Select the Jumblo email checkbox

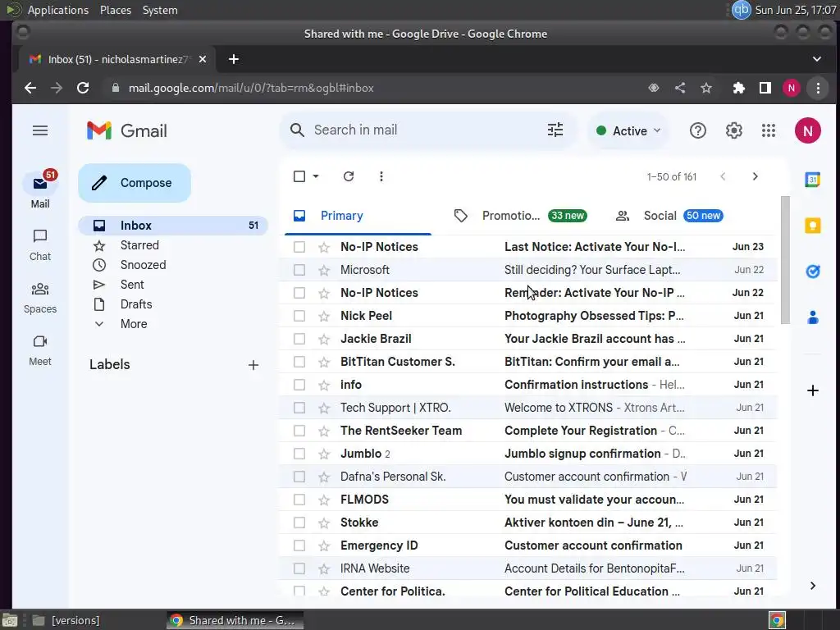point(299,454)
